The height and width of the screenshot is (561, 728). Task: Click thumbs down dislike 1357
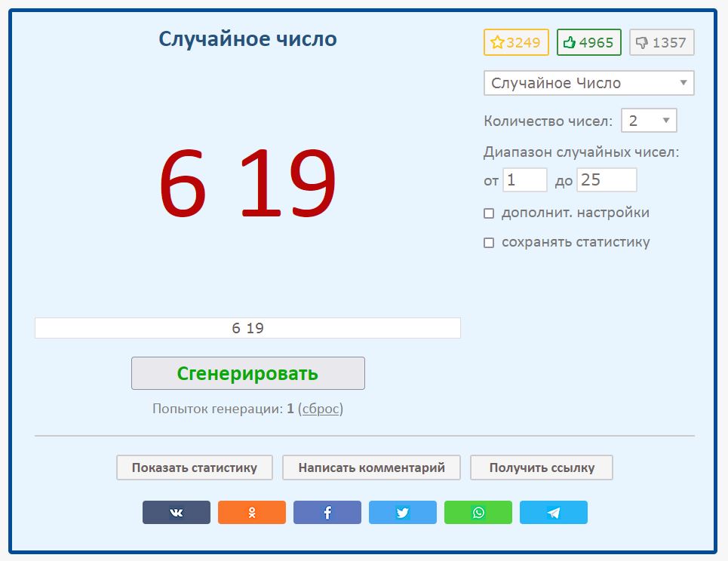pos(661,43)
